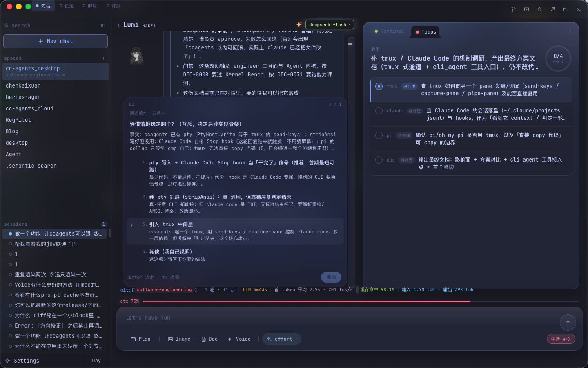Click the Lumi avatar thumbnail
Viewport: 588px width, 368px height.
(136, 56)
